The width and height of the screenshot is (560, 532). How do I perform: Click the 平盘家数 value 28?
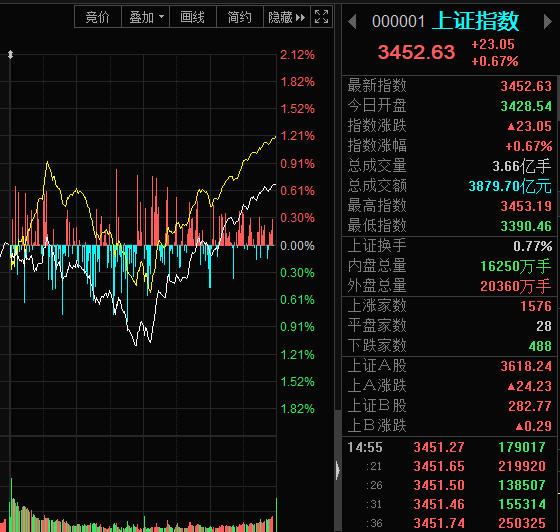(544, 326)
